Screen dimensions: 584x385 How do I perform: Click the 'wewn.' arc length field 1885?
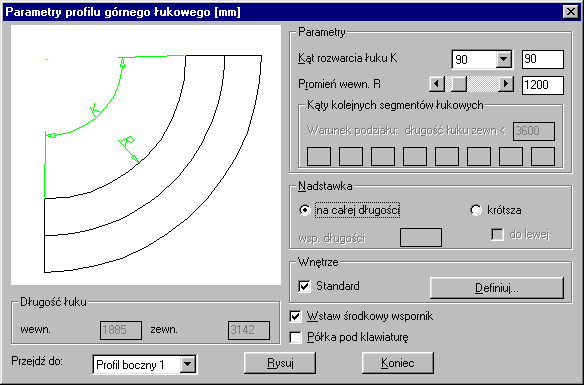[x=121, y=330]
